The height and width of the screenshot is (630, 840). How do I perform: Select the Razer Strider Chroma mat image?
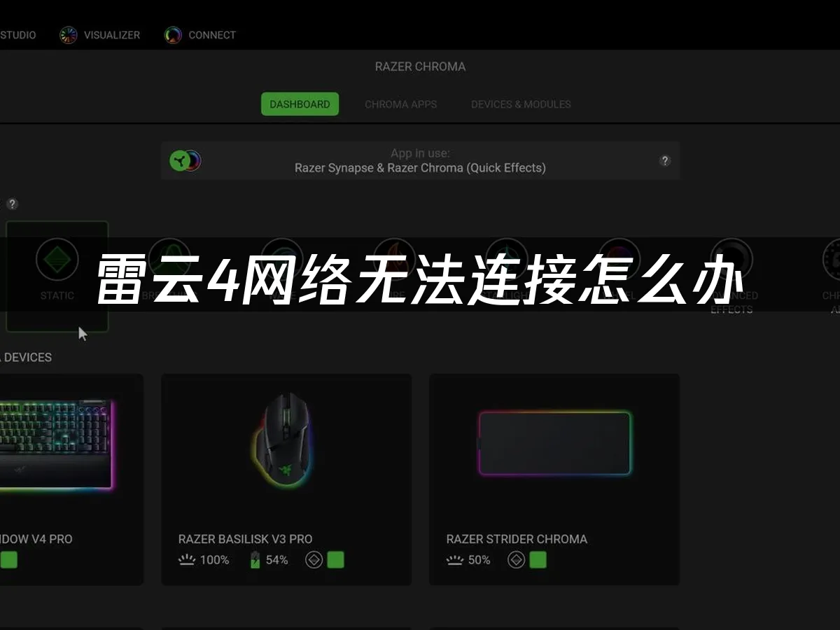coord(554,444)
